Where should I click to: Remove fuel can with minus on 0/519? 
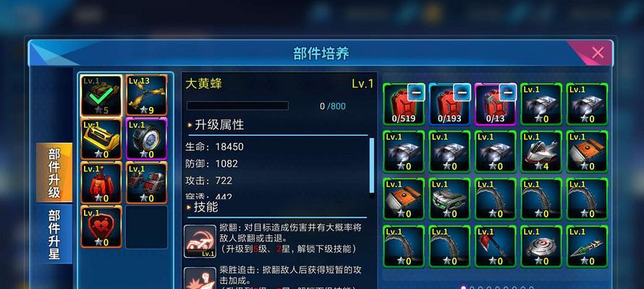(x=417, y=93)
